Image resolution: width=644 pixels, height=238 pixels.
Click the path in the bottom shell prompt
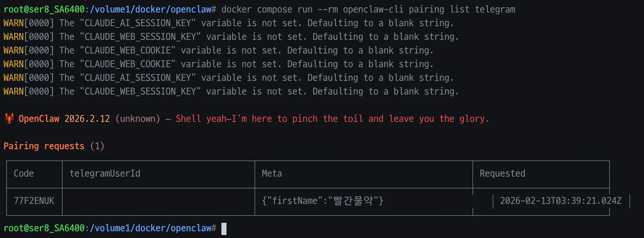[x=153, y=228]
